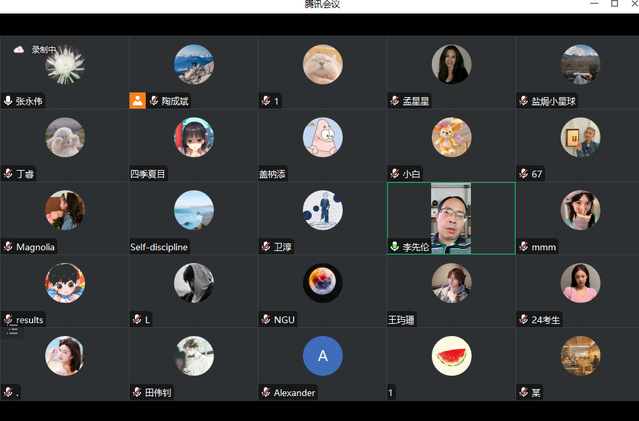Click the muted mic icon next to 24考生
This screenshot has height=421, width=639.
click(x=524, y=320)
